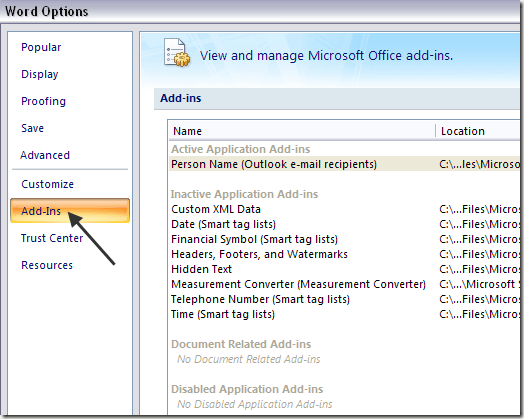
Task: Select the Date (Smart tag lists) add-in
Action: click(344, 224)
